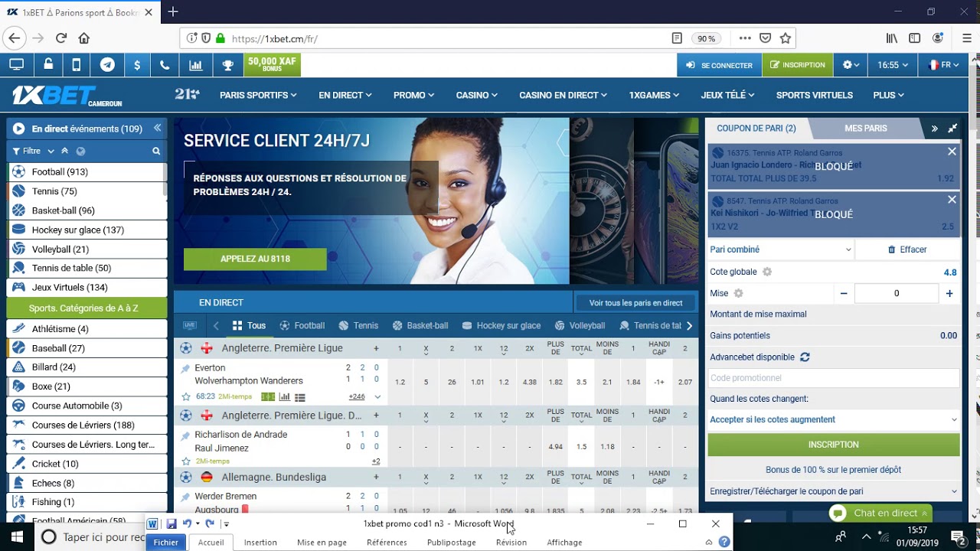Click Everton odds 1.82 for Plus de
Image resolution: width=980 pixels, height=551 pixels.
(x=556, y=382)
